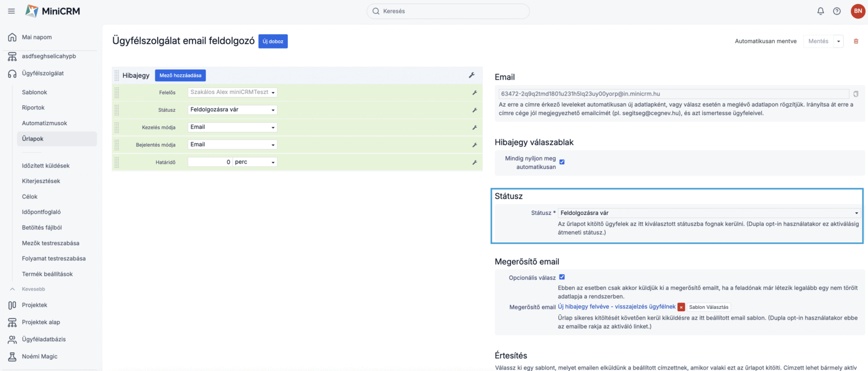Go to Riportok in the sidebar
Image resolution: width=868 pixels, height=371 pixels.
(x=33, y=108)
